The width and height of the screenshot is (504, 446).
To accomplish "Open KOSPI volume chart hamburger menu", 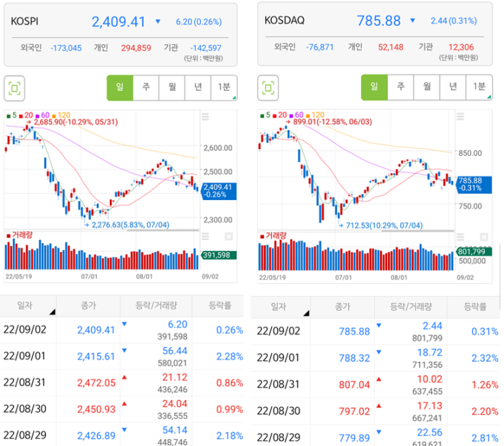I will (x=206, y=237).
